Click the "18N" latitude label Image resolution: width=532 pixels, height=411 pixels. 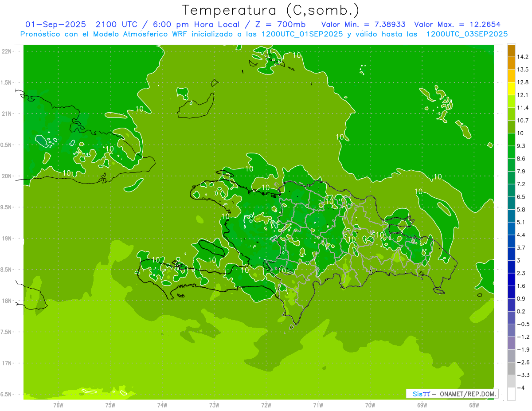(7, 301)
